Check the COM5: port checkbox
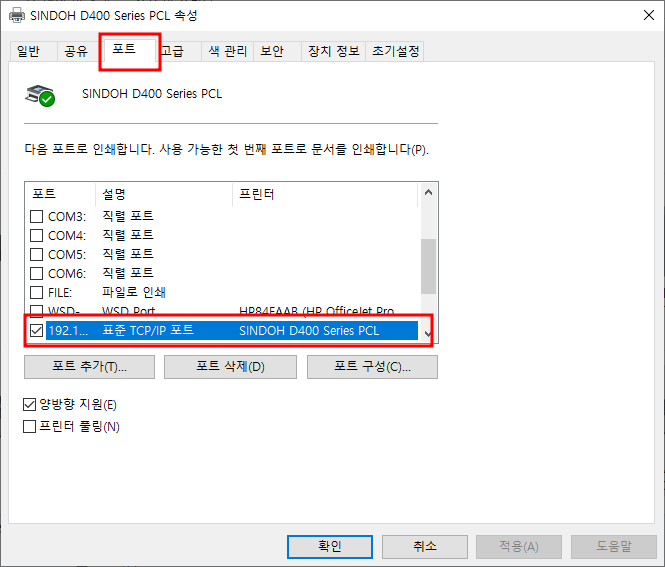Image resolution: width=665 pixels, height=567 pixels. [36, 254]
